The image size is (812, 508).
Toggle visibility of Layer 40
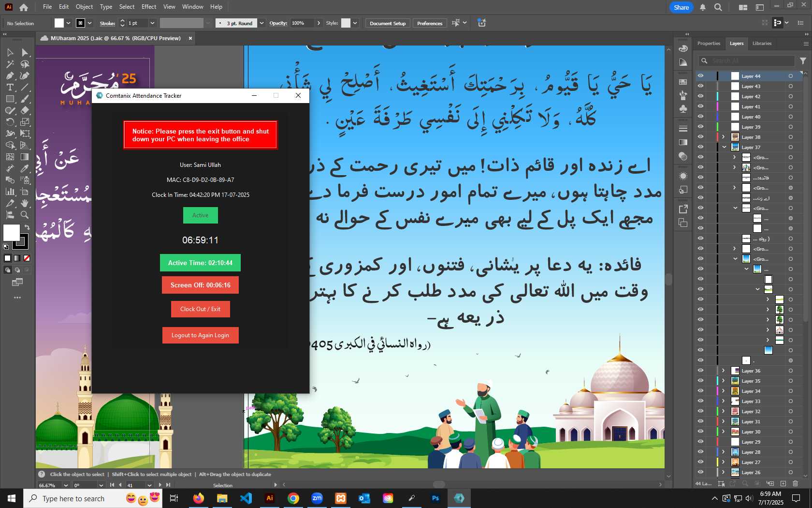(700, 117)
